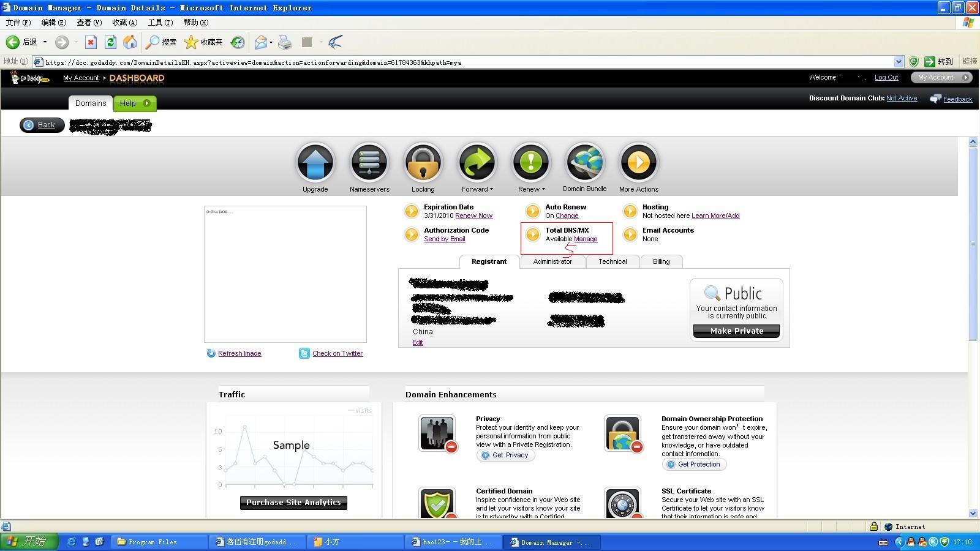Switch to the Billing contact tab
The height and width of the screenshot is (551, 980).
(x=661, y=261)
